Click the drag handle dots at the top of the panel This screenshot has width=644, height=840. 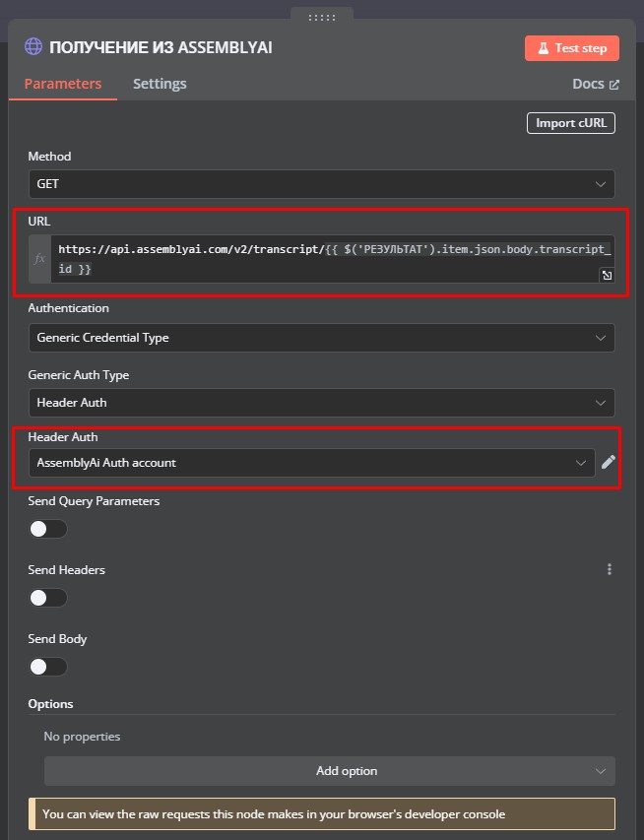[322, 18]
